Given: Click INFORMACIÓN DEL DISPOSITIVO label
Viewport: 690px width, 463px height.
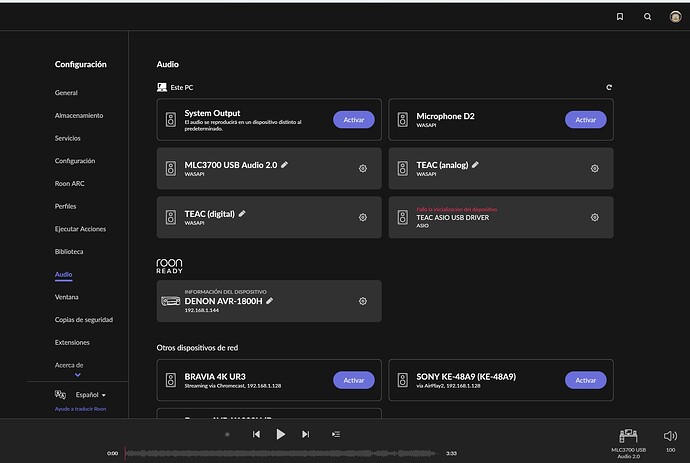Looking at the screenshot, I should coord(225,292).
